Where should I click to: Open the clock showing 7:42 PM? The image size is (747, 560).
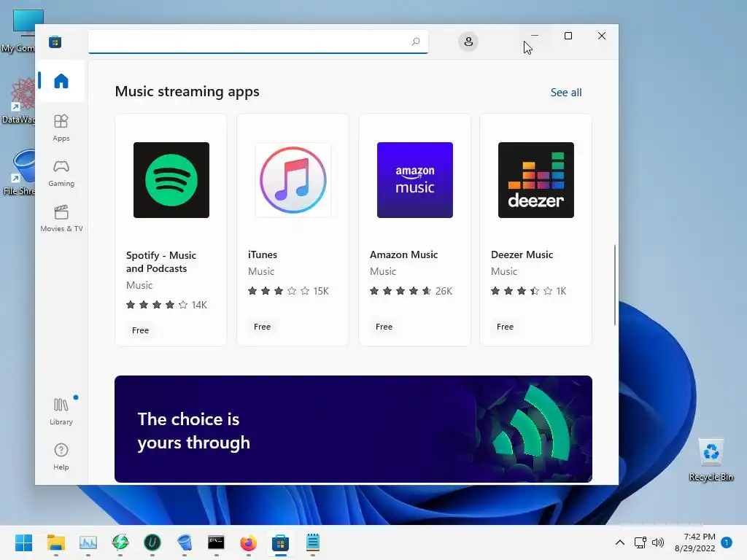(695, 542)
